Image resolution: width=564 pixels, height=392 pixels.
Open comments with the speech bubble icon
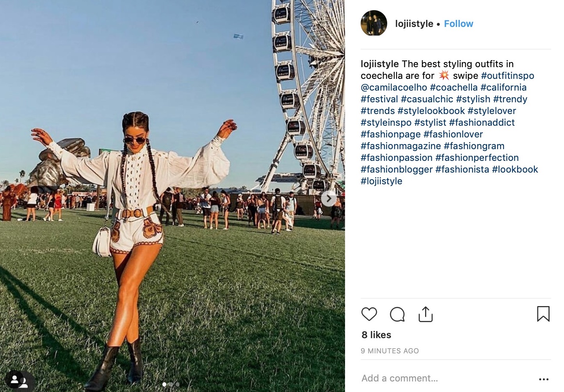(397, 314)
